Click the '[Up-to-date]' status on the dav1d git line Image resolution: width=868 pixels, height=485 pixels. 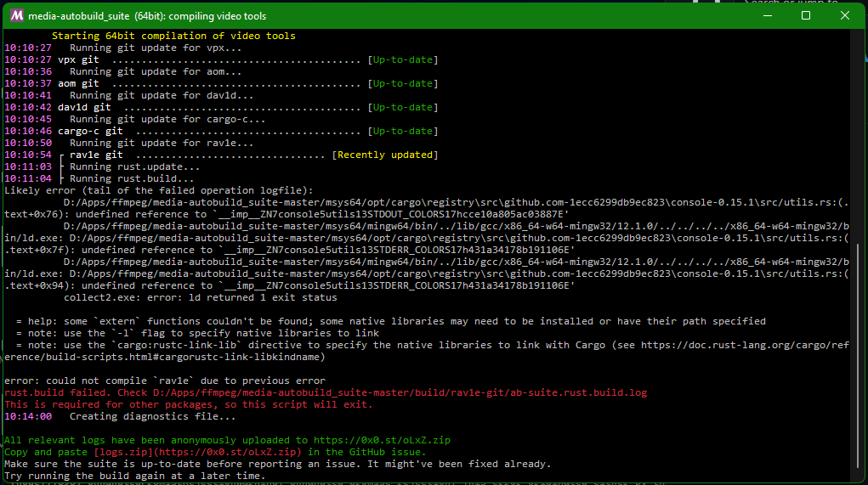tap(403, 107)
